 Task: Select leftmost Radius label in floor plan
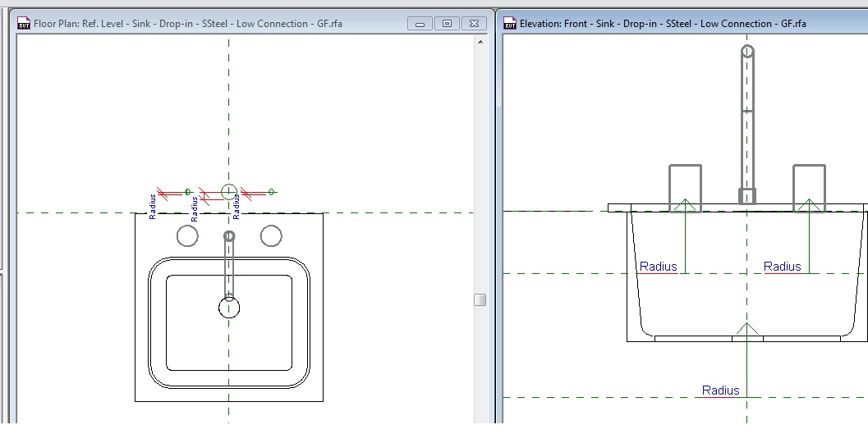coord(153,207)
